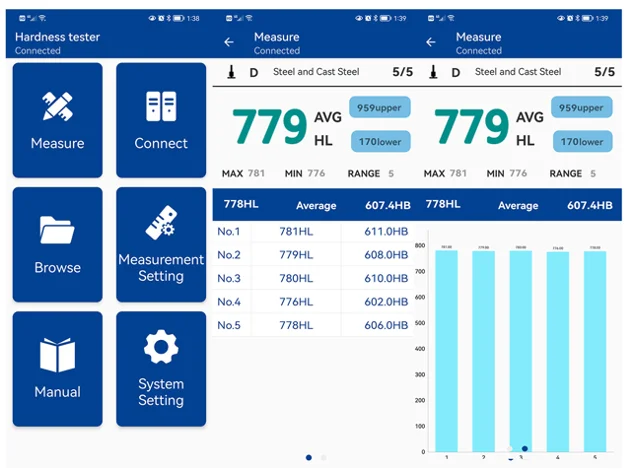Open the Measure tile with pencil-ruler icon

58,120
